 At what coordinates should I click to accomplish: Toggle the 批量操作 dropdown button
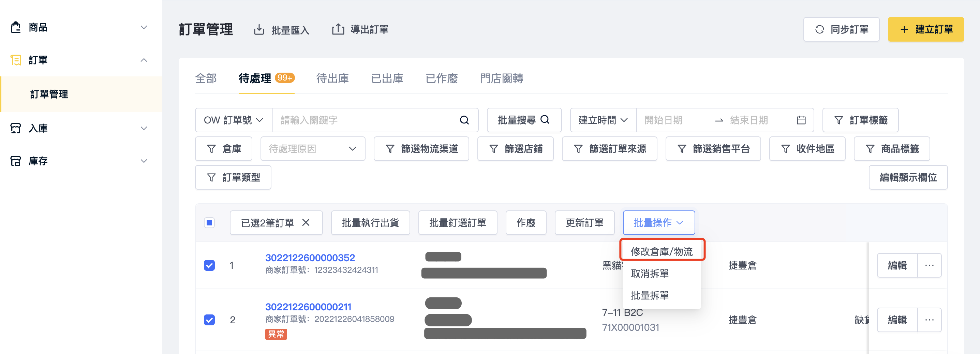point(658,223)
